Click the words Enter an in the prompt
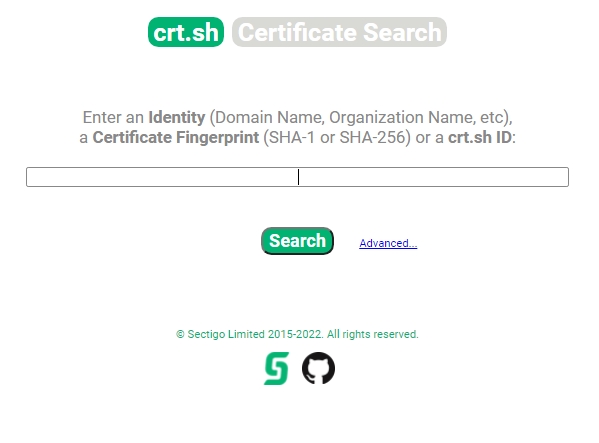 (x=113, y=117)
